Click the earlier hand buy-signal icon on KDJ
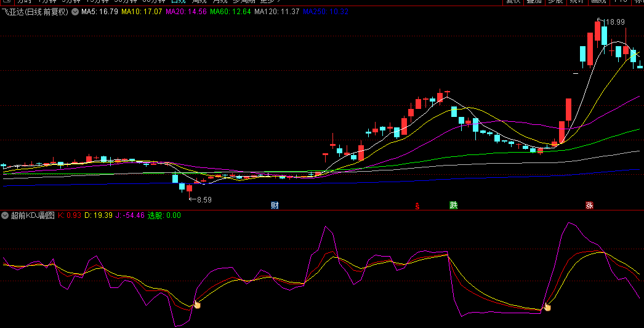The image size is (644, 328). coord(197,304)
